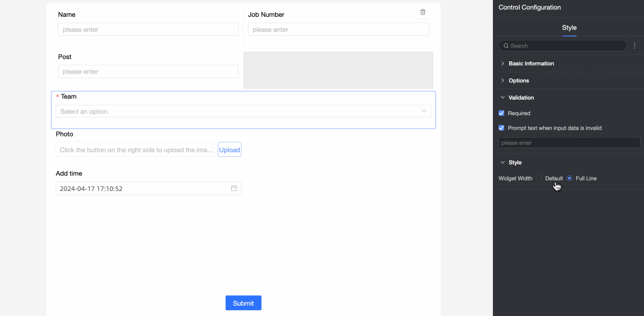Expand the Basic Information section
Image resolution: width=644 pixels, height=316 pixels.
[x=503, y=64]
